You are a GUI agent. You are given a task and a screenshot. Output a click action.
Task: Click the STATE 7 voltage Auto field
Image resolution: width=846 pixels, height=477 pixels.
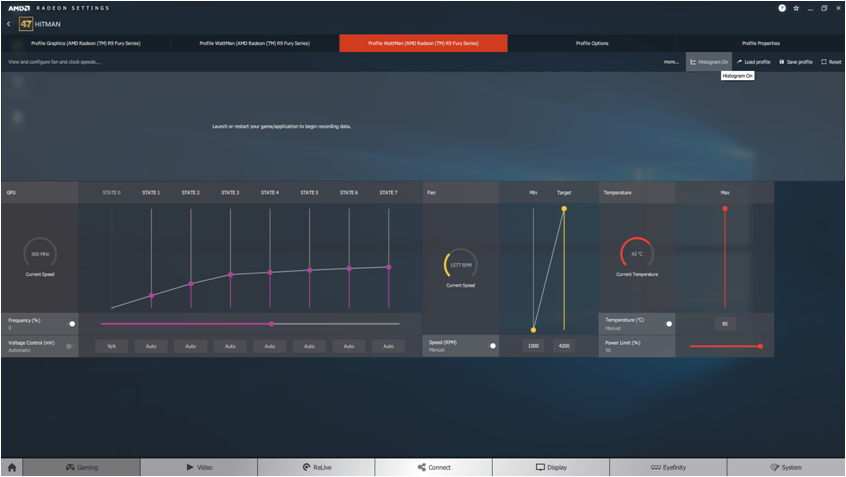point(388,346)
